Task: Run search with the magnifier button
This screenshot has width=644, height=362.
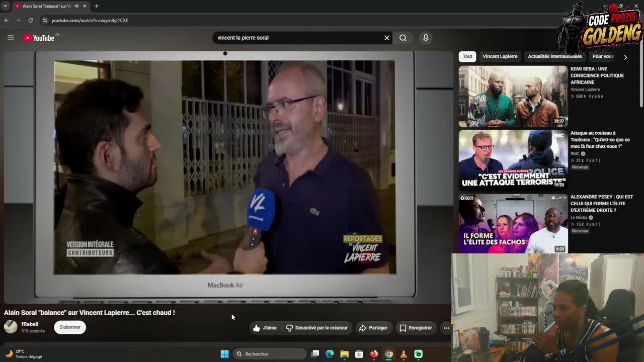Action: [x=403, y=38]
